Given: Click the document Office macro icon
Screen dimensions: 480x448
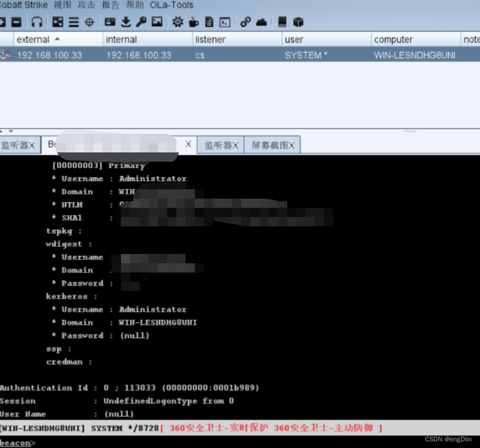Looking at the screenshot, I should tap(209, 22).
